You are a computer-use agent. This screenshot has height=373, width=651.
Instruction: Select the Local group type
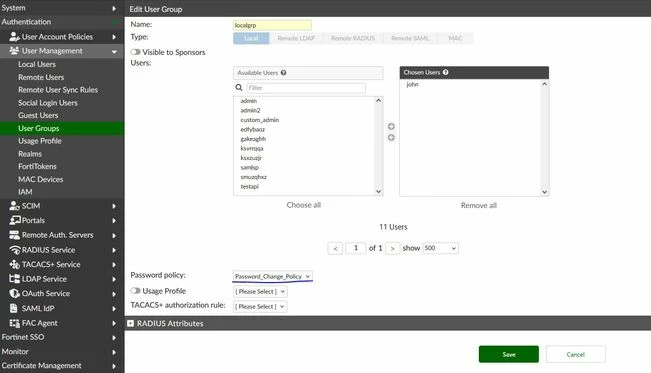click(x=251, y=38)
